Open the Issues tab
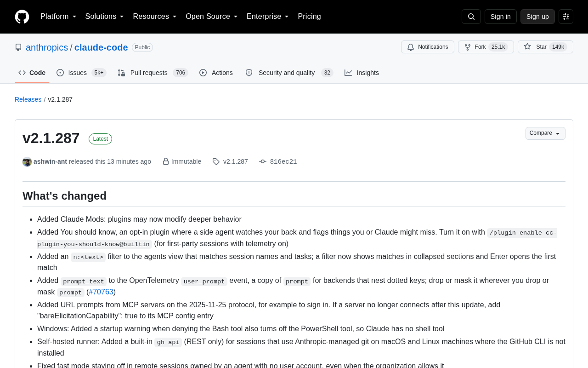 tap(81, 73)
